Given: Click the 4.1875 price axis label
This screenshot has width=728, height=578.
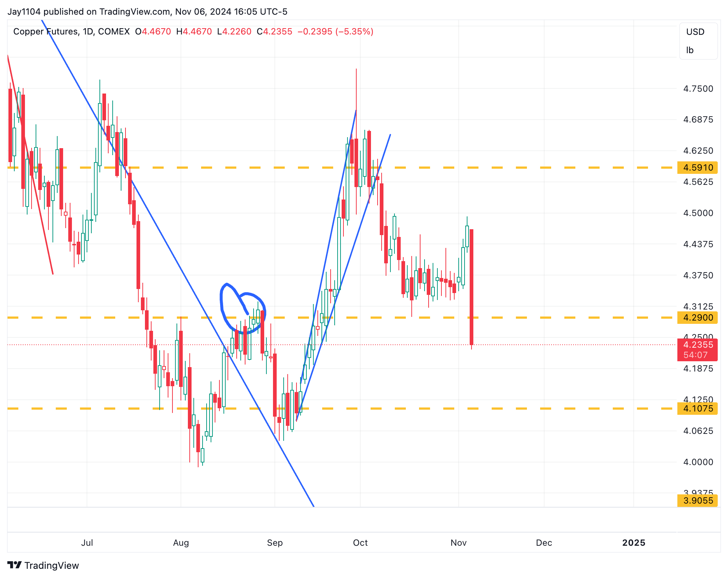Looking at the screenshot, I should point(698,369).
